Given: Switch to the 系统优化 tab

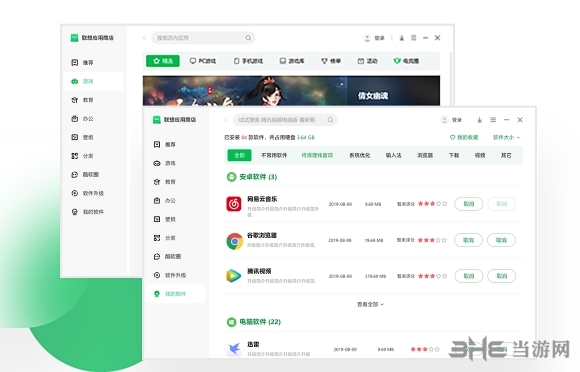Looking at the screenshot, I should (x=360, y=155).
